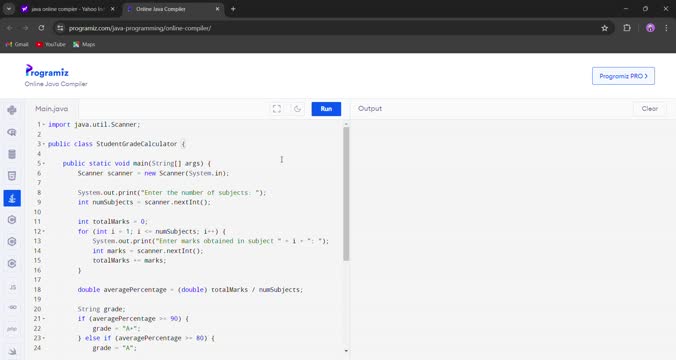Collapse the main method at line 5
The image size is (676, 360).
pos(44,163)
